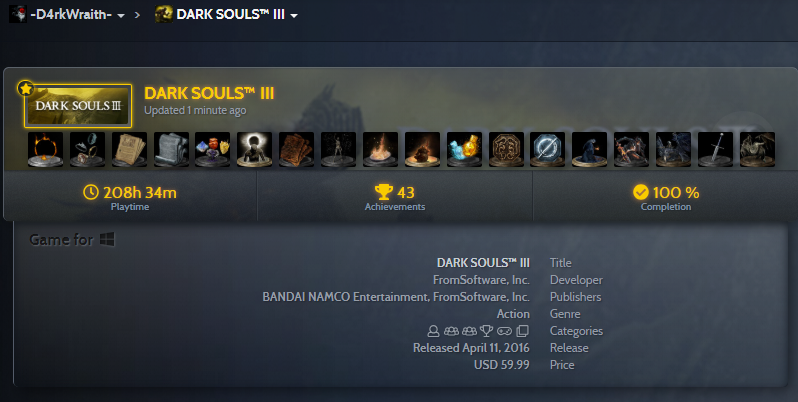Select the sword in ashes achievement icon
798x402 pixels.
coord(715,150)
